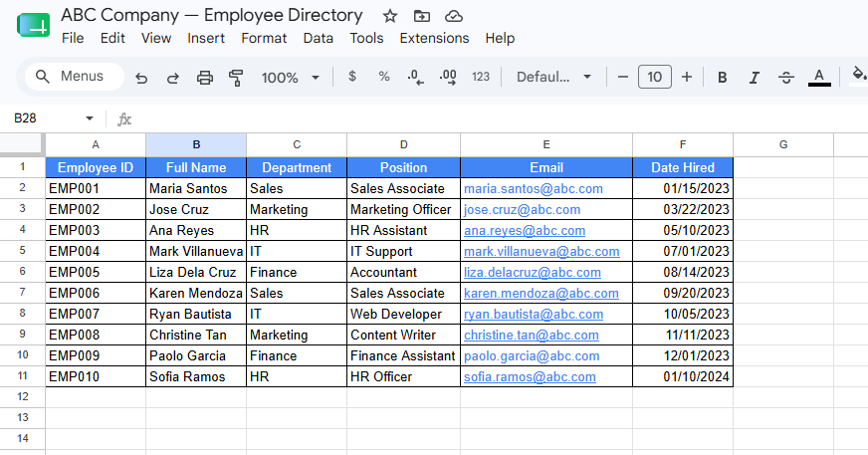Viewport: 868px width, 455px height.
Task: Open the Default font dropdown
Action: 553,77
